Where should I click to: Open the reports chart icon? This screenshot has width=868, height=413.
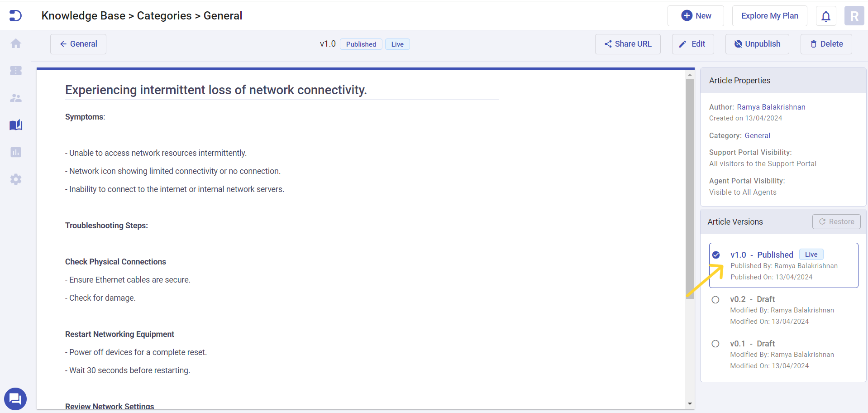pos(16,152)
